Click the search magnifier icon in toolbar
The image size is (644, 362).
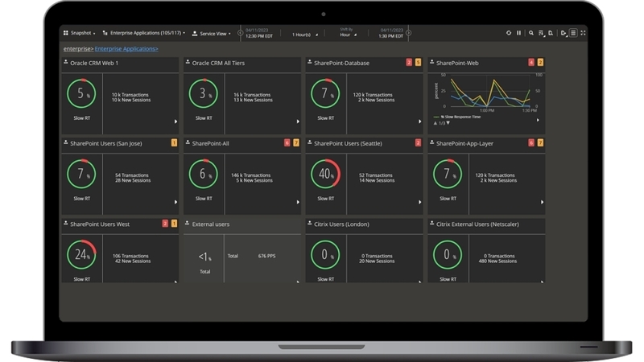point(530,33)
